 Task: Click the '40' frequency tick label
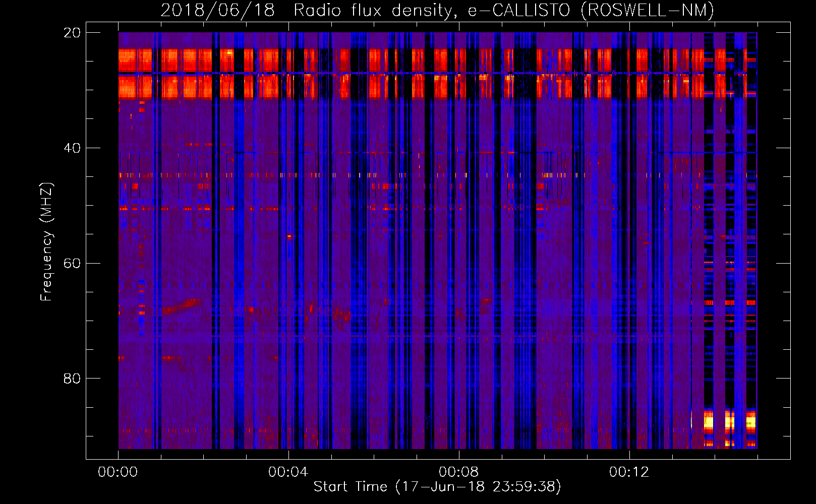coord(72,148)
